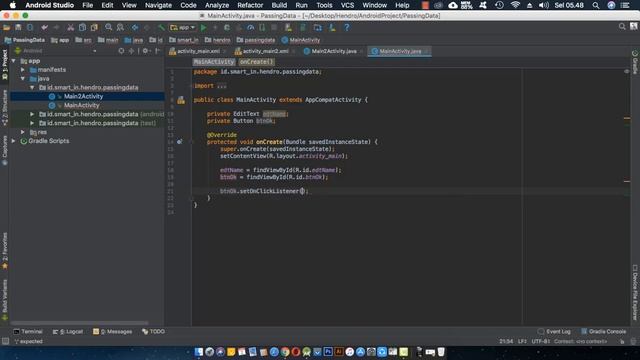640x360 pixels.
Task: Expand the folded import statement
Action: (221, 86)
